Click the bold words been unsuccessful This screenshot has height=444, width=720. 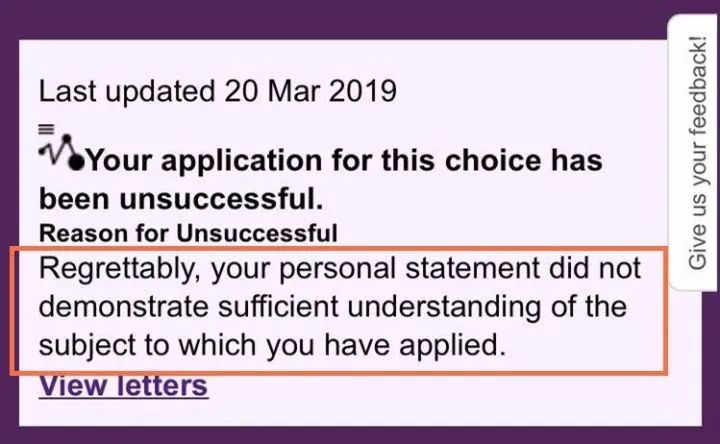[x=181, y=199]
